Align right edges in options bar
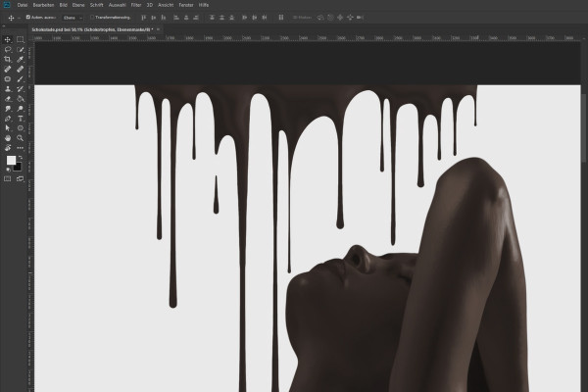The height and width of the screenshot is (392, 588). pos(196,18)
